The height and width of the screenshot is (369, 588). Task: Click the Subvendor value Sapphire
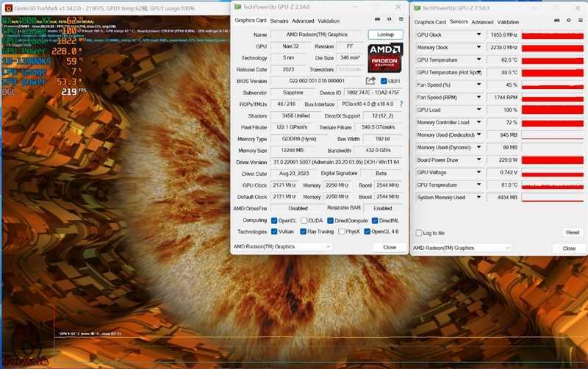click(293, 93)
